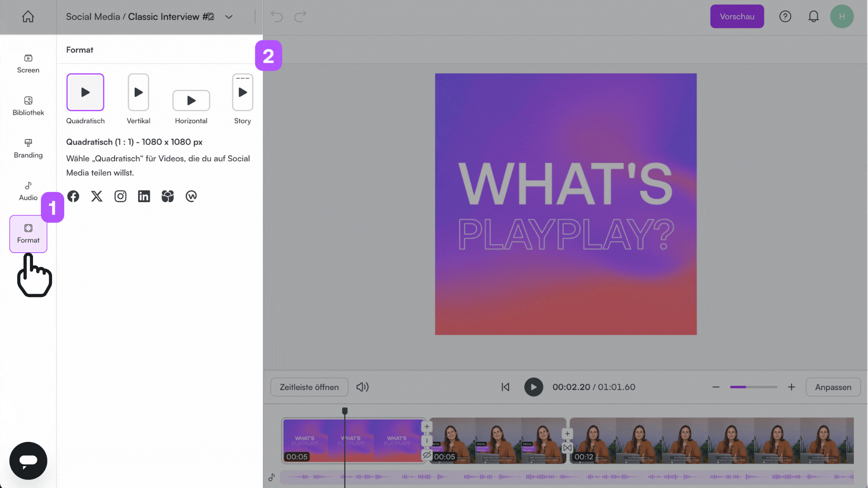Click the LinkedIn share icon
Viewport: 868px width, 488px height.
click(144, 196)
